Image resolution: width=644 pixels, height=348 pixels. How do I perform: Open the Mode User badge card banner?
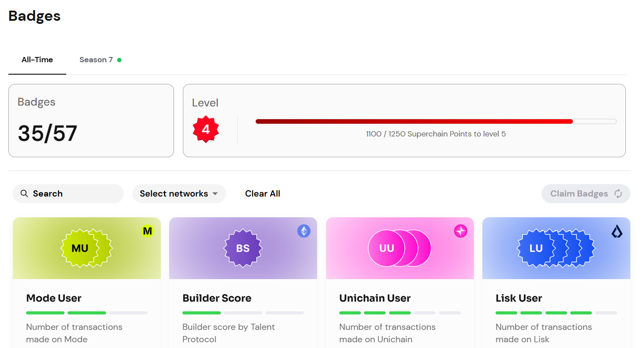87,248
